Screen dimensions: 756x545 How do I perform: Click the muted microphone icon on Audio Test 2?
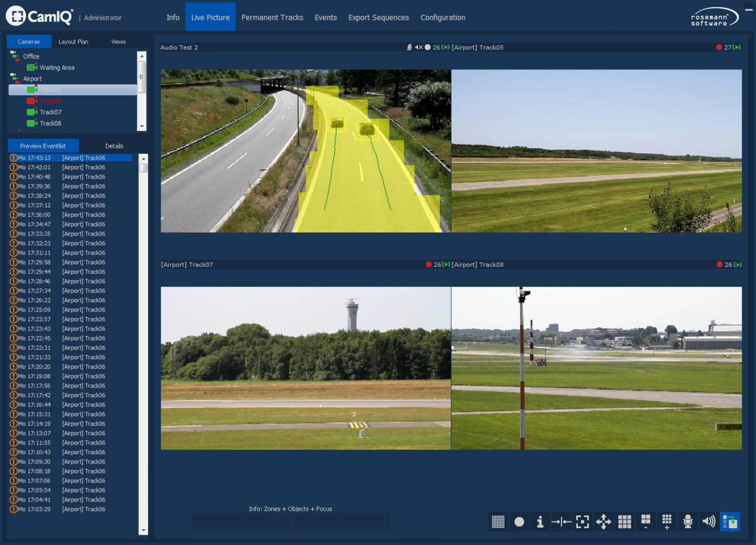tap(409, 47)
